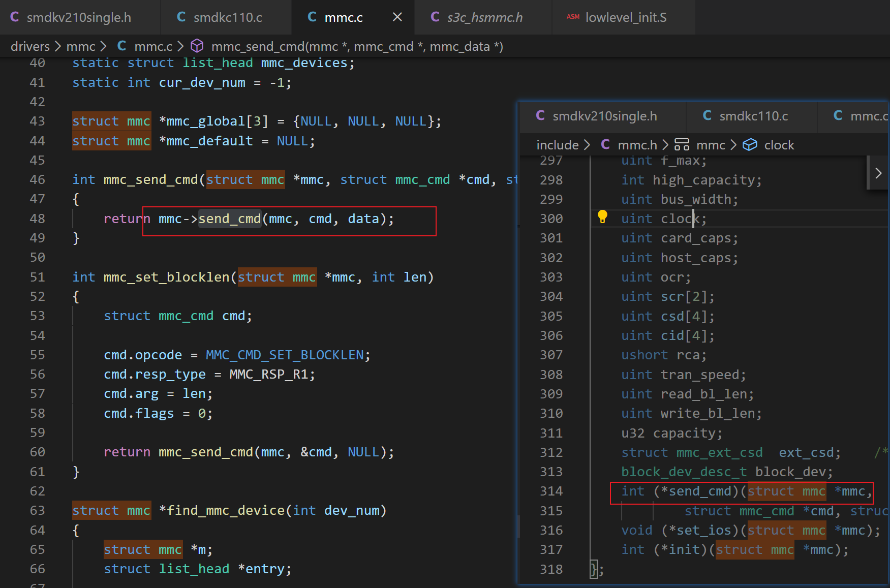Click the ASM icon on the lowlevel_init.S tab
890x588 pixels.
click(573, 17)
